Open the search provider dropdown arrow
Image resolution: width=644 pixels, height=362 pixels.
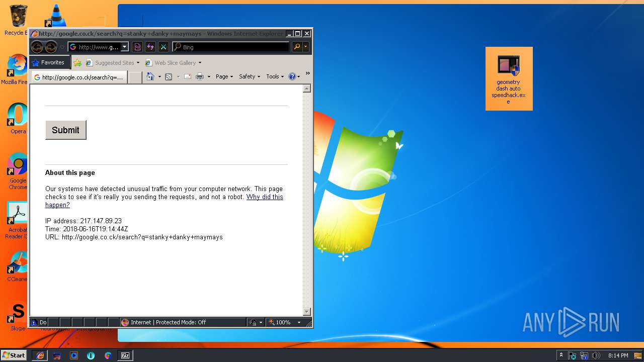pos(305,47)
